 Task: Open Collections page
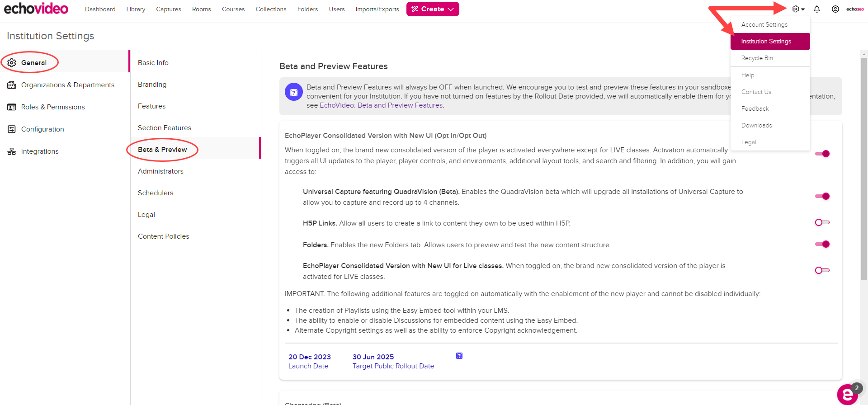click(271, 9)
